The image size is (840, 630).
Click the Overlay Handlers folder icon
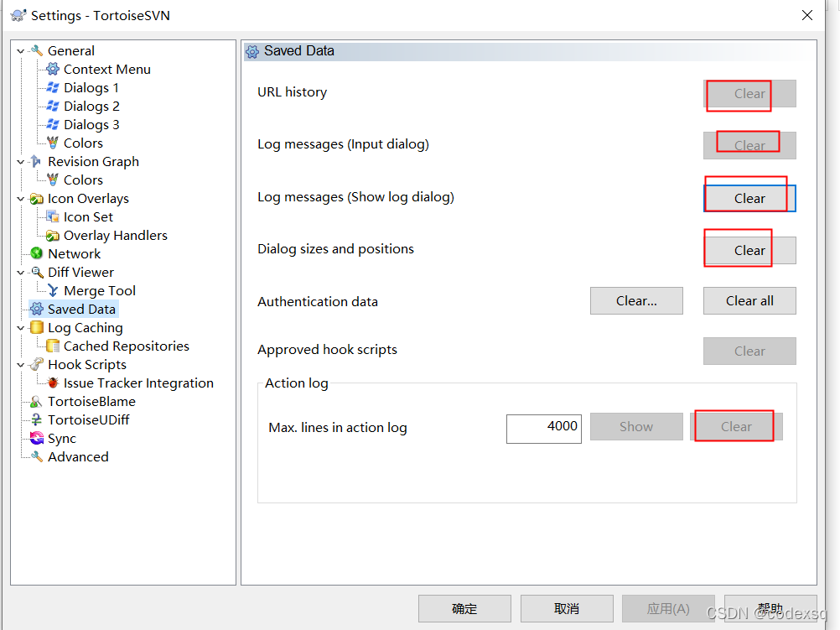[x=53, y=236]
